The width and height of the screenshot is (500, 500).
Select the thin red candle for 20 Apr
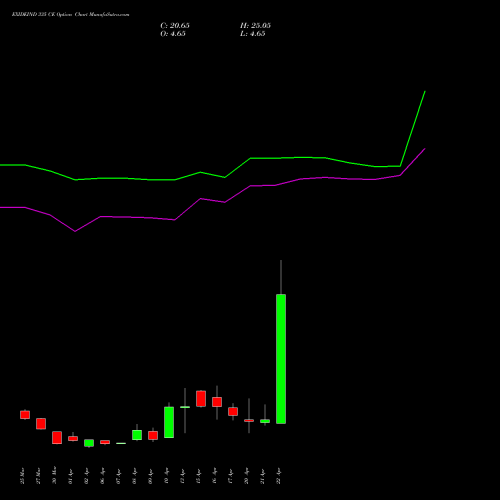(x=249, y=420)
